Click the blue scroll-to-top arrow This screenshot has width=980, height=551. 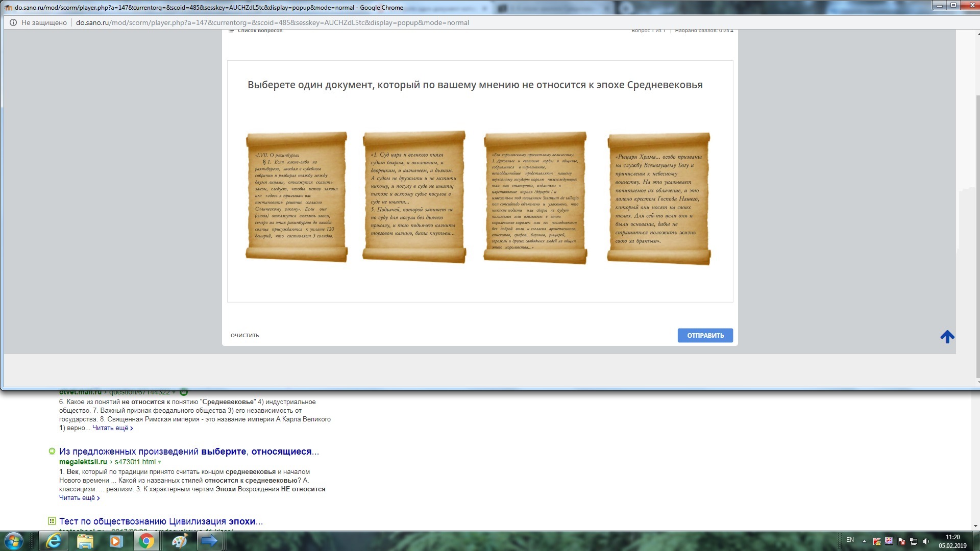[947, 337]
